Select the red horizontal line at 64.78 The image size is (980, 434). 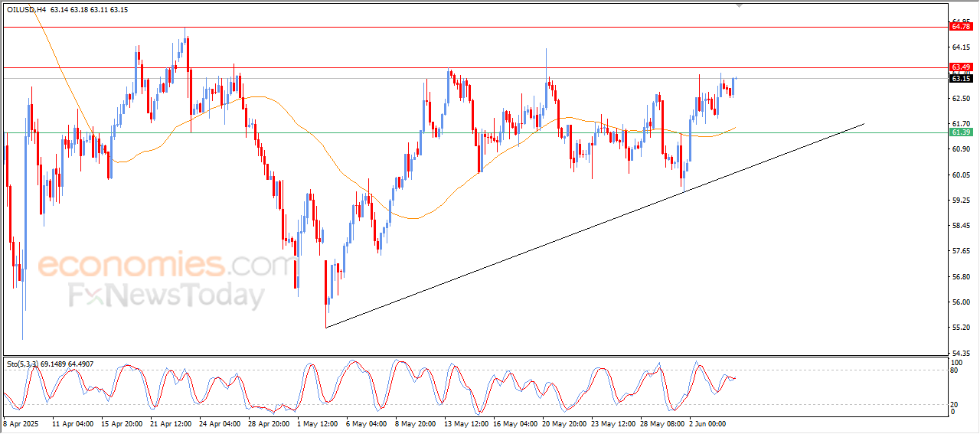(475, 27)
